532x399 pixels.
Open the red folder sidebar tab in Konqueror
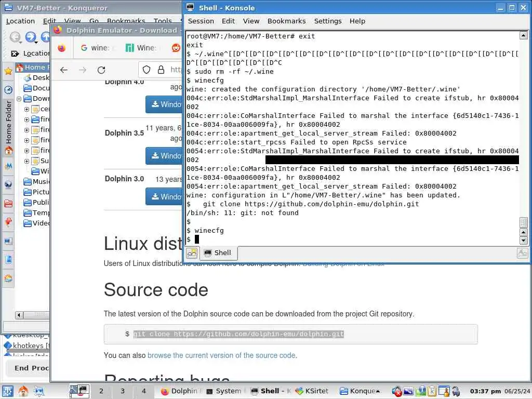(8, 203)
